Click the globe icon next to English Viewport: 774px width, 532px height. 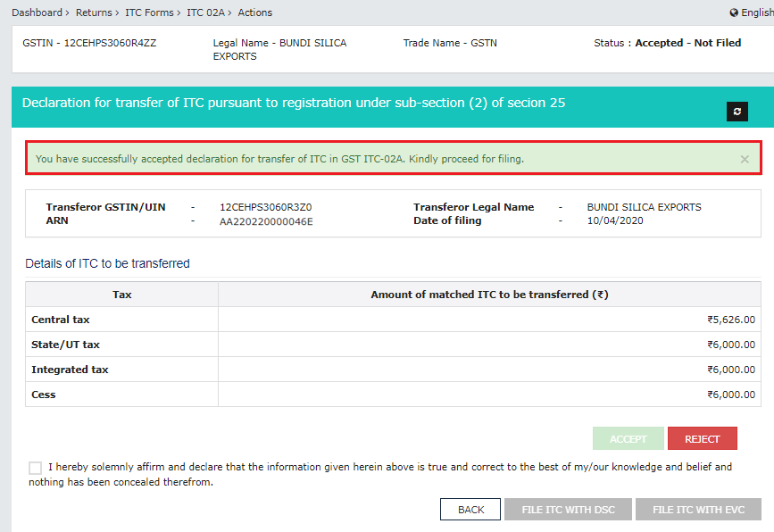click(734, 12)
